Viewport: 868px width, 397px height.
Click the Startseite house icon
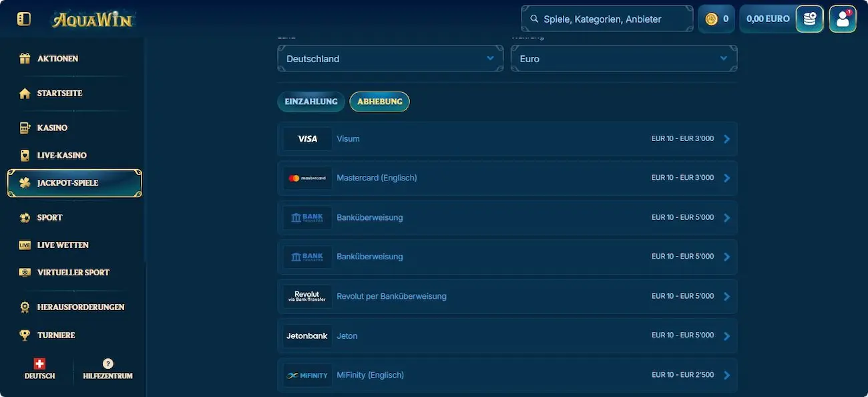[25, 94]
